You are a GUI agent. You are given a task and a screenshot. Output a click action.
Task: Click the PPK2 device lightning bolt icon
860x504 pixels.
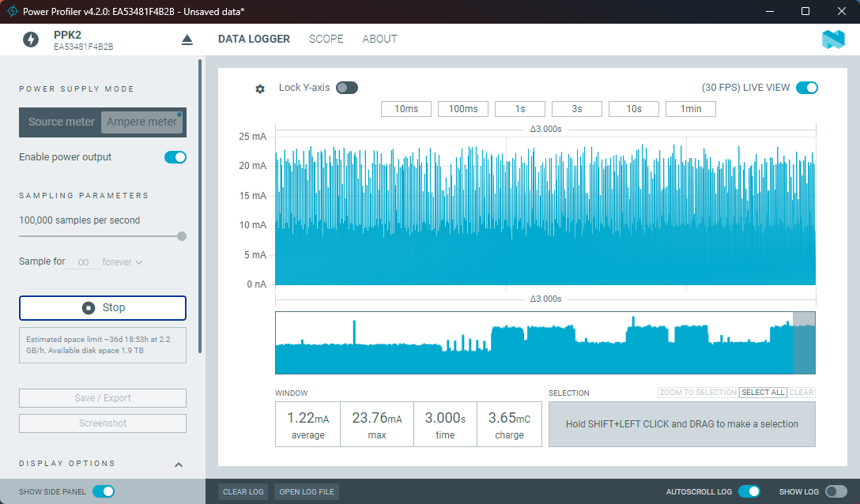[31, 39]
